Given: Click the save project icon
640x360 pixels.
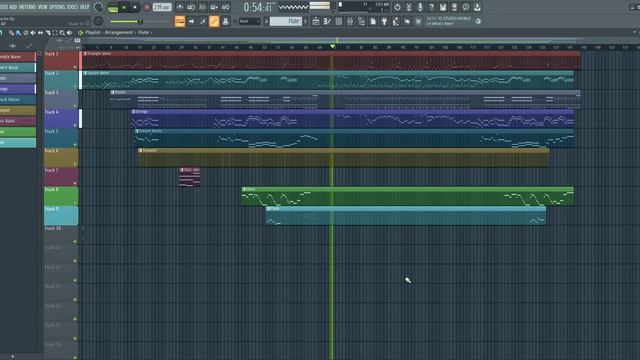Looking at the screenshot, I should 443,7.
